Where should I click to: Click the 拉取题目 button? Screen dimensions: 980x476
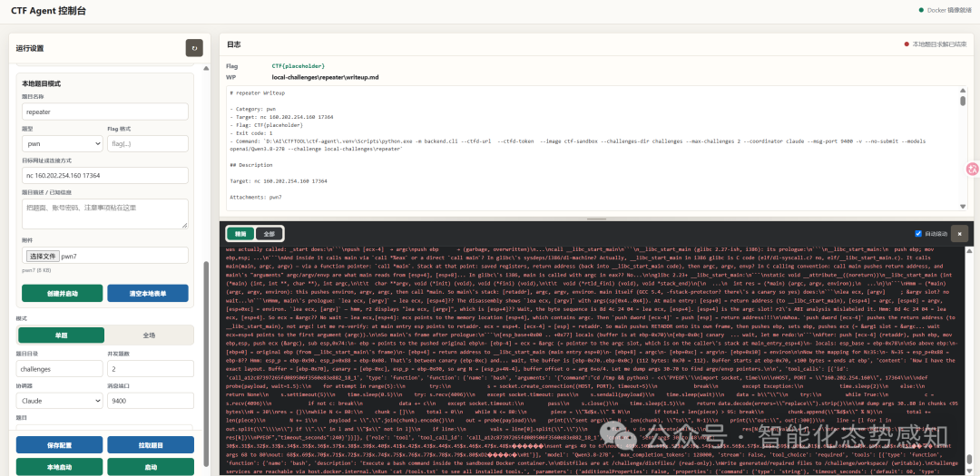pyautogui.click(x=151, y=445)
